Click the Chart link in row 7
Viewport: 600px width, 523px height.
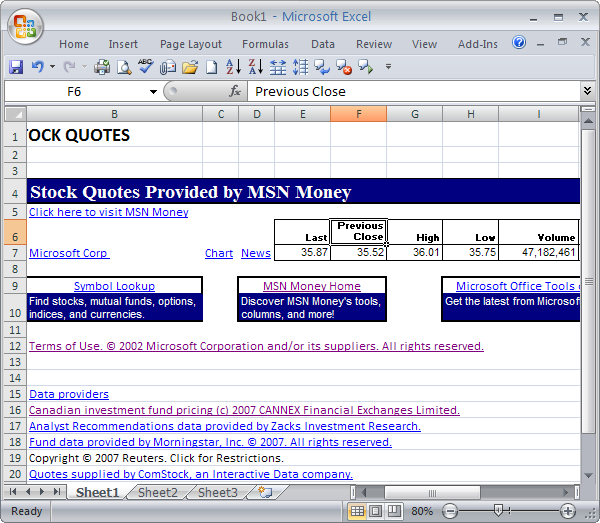pos(219,253)
